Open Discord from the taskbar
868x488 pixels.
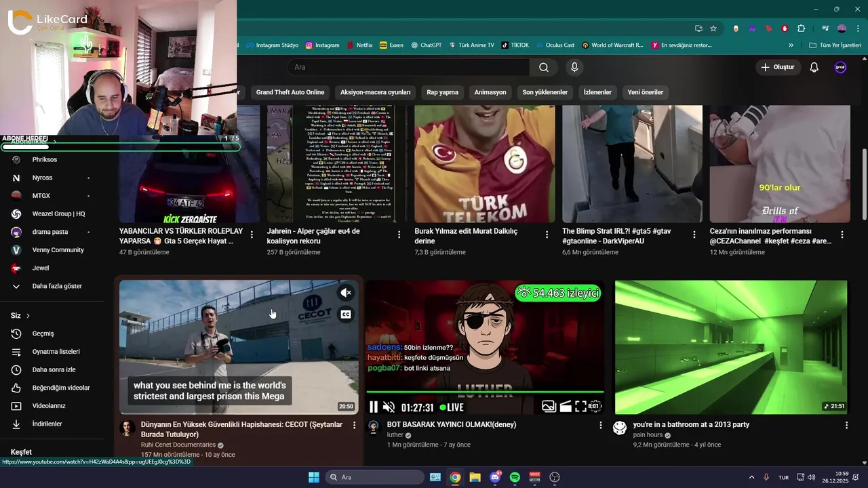click(x=495, y=477)
